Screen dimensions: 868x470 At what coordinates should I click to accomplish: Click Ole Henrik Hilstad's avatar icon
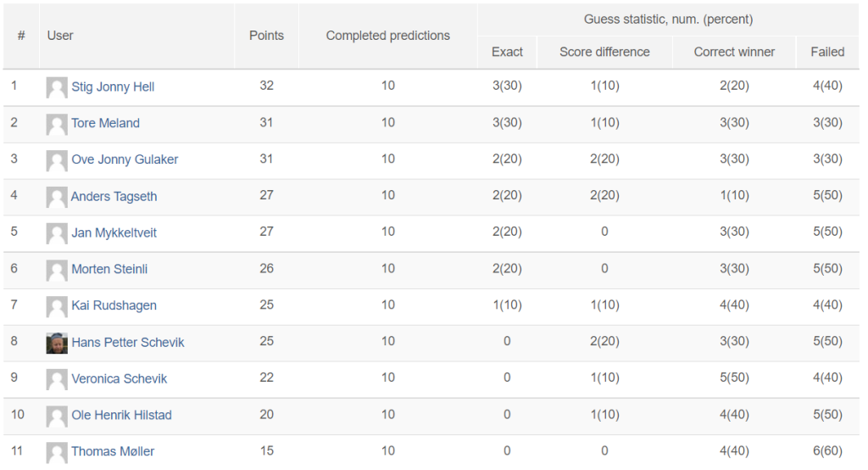(x=57, y=417)
